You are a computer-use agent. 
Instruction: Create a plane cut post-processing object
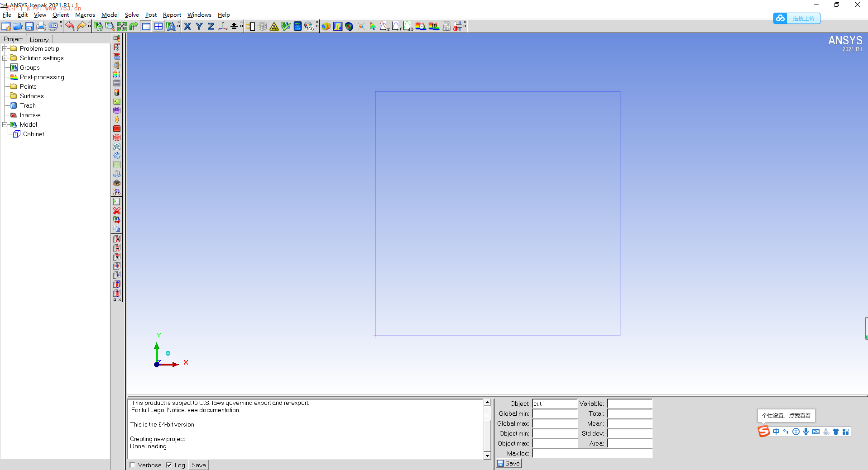(x=338, y=26)
